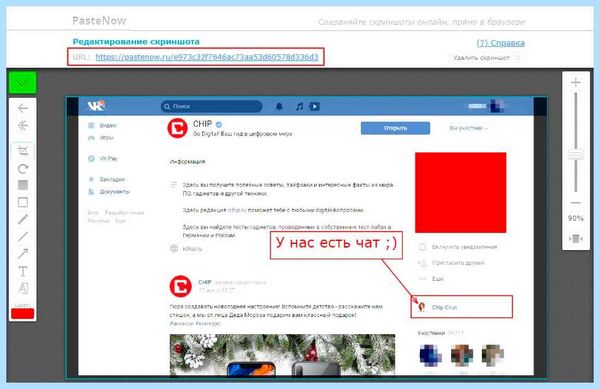Click the Вы участник dropdown in the screenshot
Viewport: 600px width, 389px height.
468,128
